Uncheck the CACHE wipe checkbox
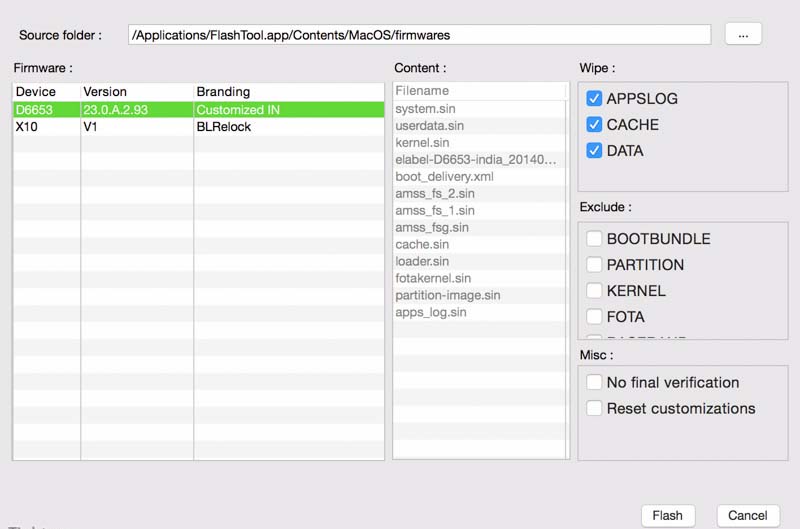This screenshot has height=529, width=800. [x=594, y=125]
